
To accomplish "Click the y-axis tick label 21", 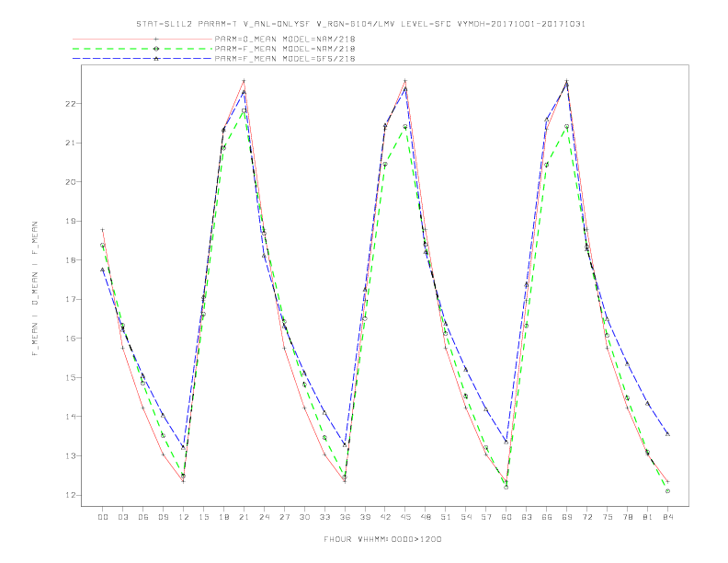I will tap(71, 143).
